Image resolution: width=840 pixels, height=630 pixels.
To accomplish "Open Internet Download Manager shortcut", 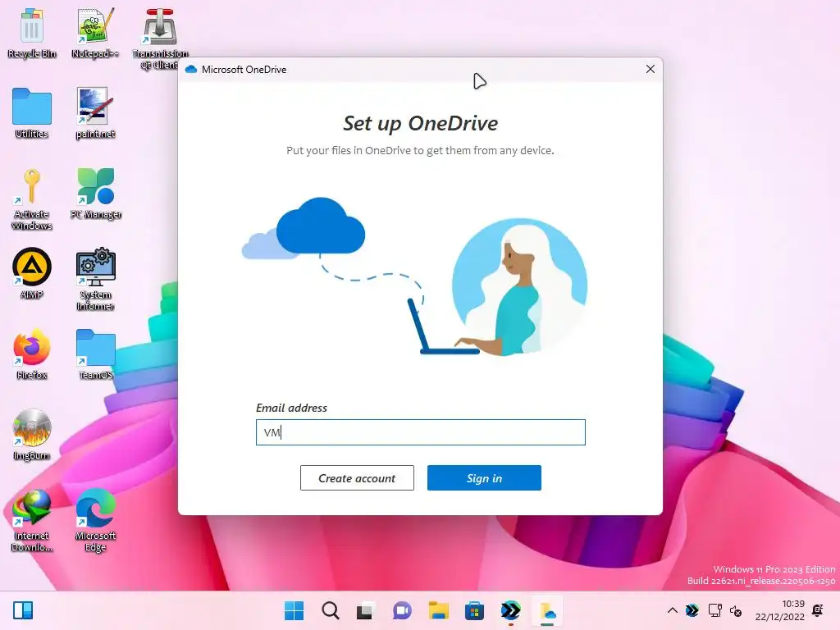I will coord(32,520).
